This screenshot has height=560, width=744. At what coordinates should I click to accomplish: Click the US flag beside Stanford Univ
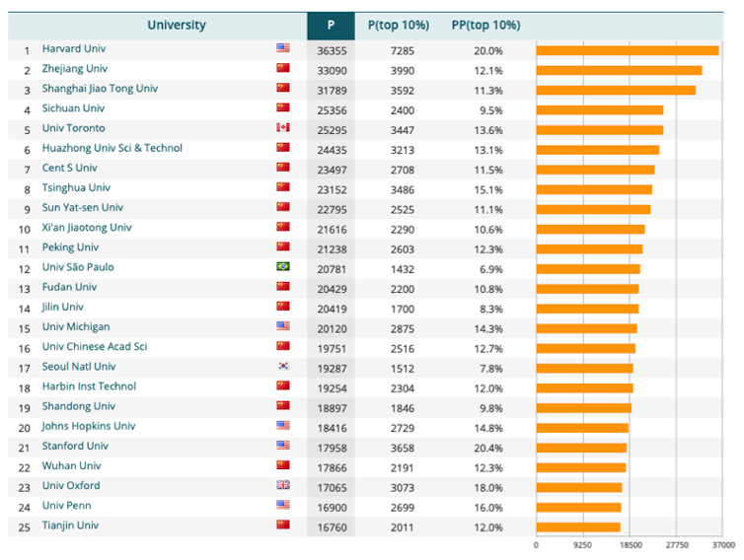pyautogui.click(x=283, y=447)
